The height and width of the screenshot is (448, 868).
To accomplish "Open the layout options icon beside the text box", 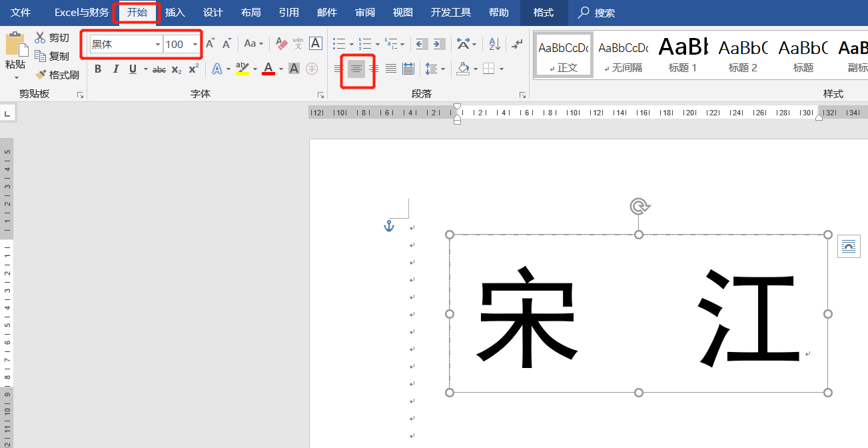I will [849, 247].
